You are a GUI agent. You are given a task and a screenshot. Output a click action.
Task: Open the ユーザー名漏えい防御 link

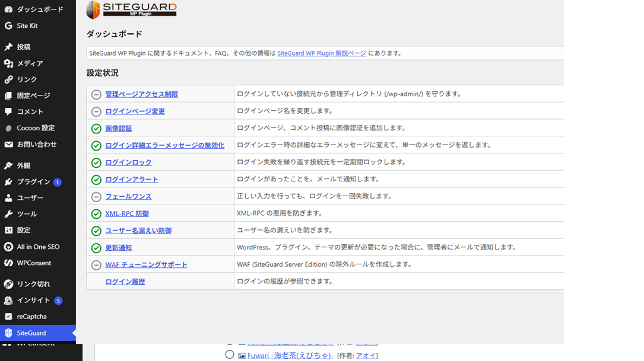point(138,231)
